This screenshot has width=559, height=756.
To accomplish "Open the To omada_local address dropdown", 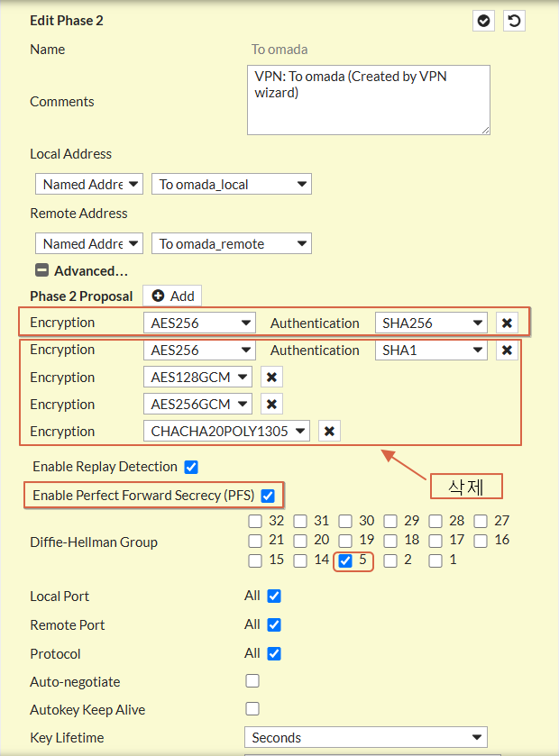I will tap(232, 184).
